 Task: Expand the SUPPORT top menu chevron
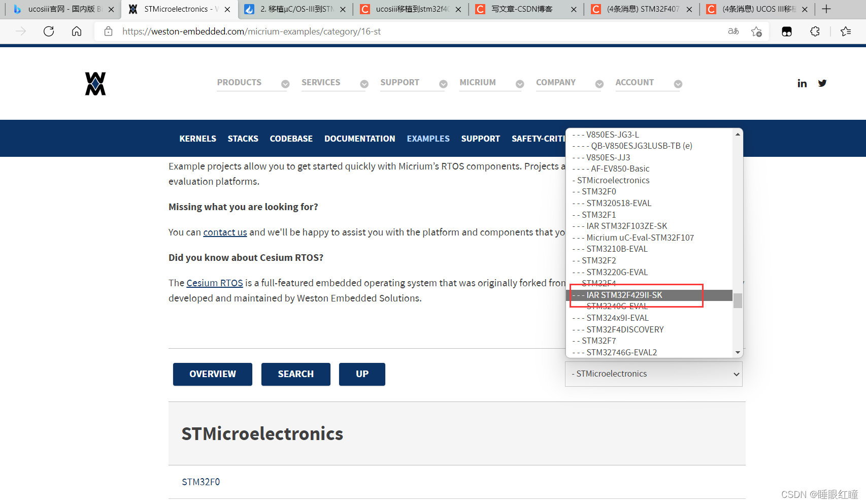pos(443,84)
